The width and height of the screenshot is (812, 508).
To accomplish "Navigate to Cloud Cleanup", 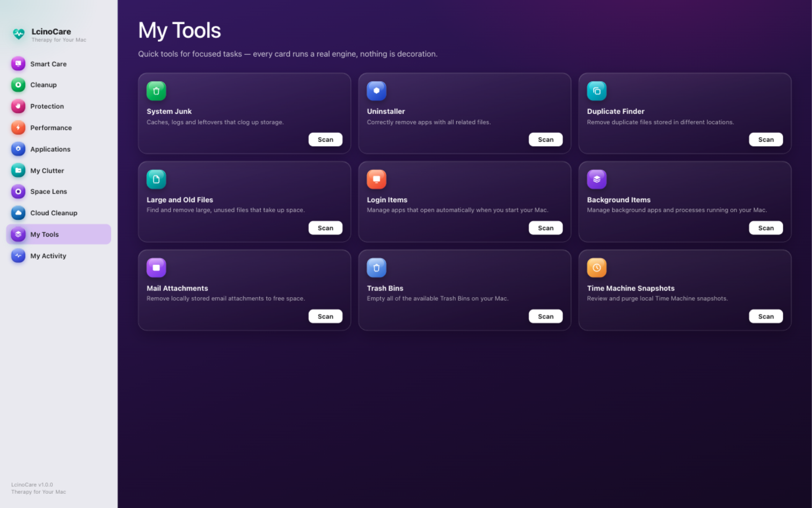I will tap(58, 213).
